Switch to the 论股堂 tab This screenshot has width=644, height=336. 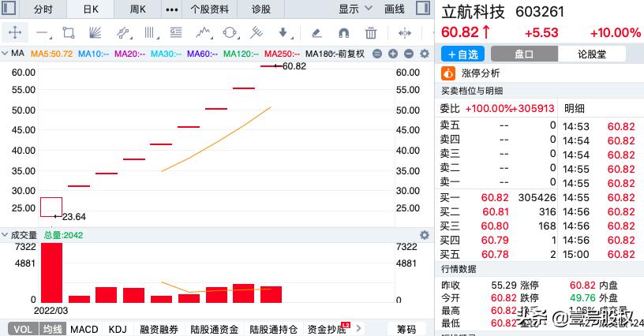pos(592,54)
